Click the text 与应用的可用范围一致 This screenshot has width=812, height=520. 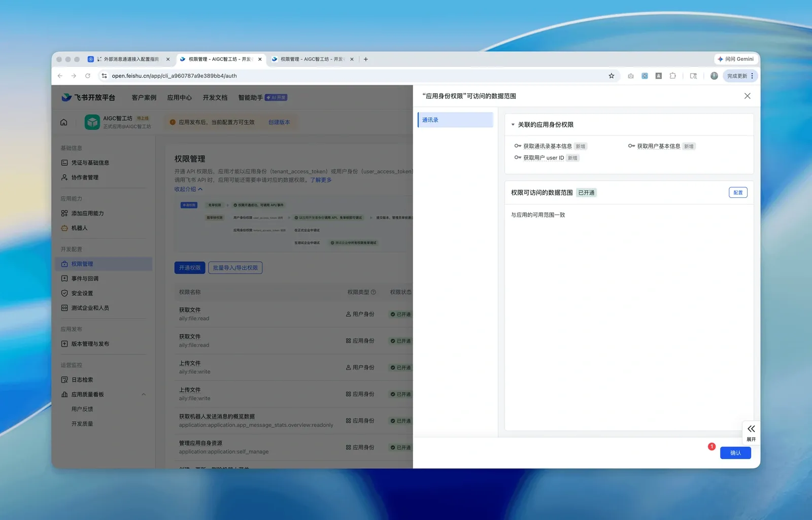(538, 215)
